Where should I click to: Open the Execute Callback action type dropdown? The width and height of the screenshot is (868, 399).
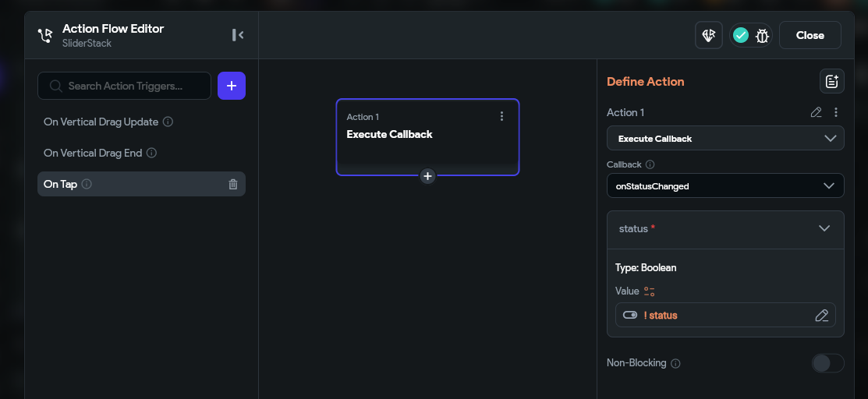coord(725,139)
